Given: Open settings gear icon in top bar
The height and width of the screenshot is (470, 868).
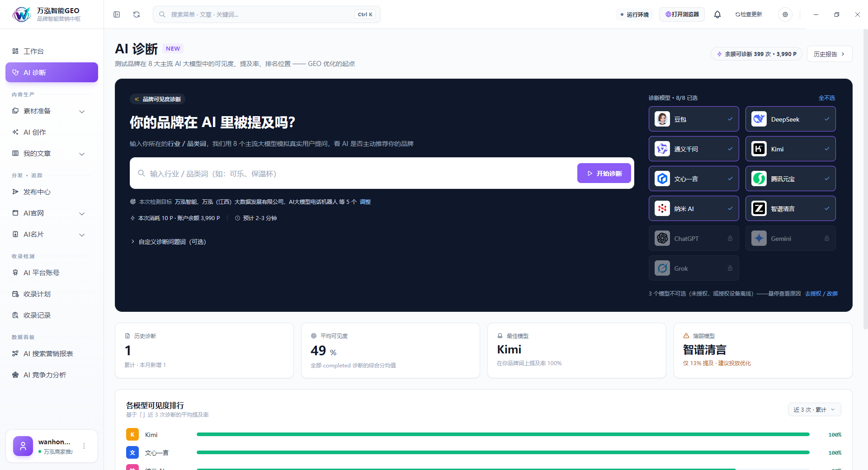Looking at the screenshot, I should click(x=785, y=14).
